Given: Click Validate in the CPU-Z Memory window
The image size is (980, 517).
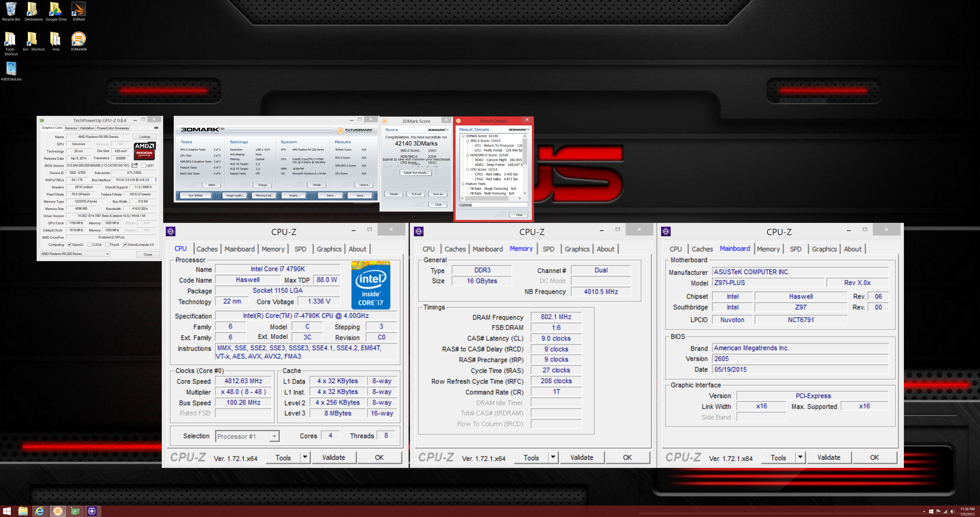Looking at the screenshot, I should point(582,457).
